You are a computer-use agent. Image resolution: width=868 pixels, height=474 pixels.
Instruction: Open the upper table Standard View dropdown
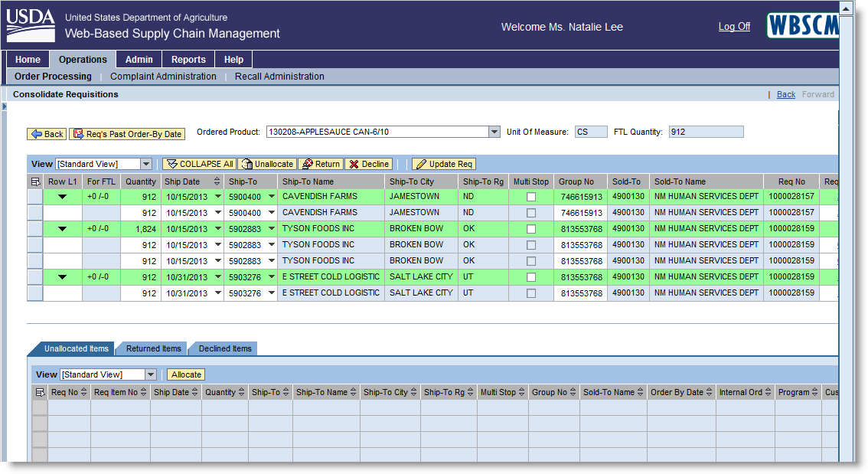tap(146, 164)
